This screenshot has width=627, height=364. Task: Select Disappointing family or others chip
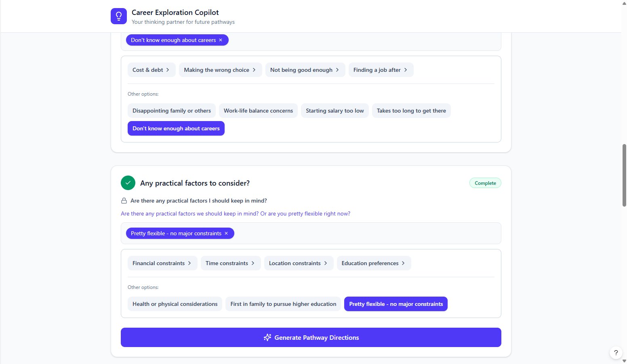pos(172,111)
